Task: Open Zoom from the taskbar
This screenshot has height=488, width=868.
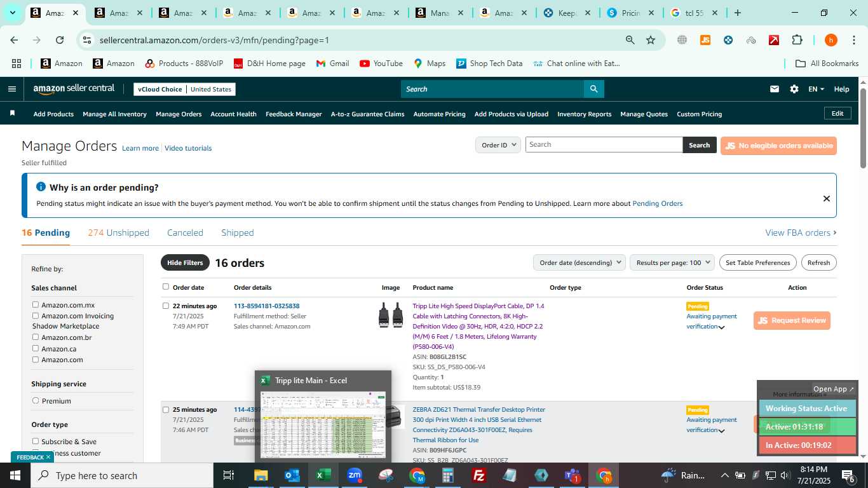Action: coord(355,475)
